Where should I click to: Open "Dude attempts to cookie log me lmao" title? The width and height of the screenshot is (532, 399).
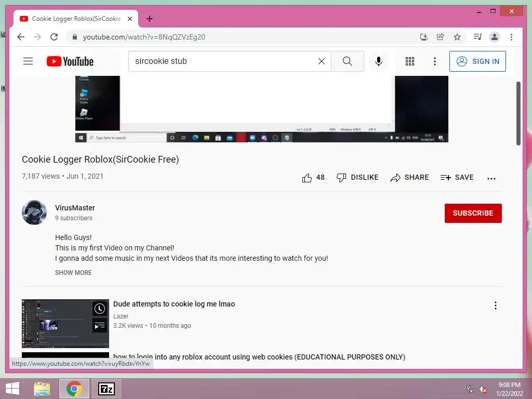[174, 304]
